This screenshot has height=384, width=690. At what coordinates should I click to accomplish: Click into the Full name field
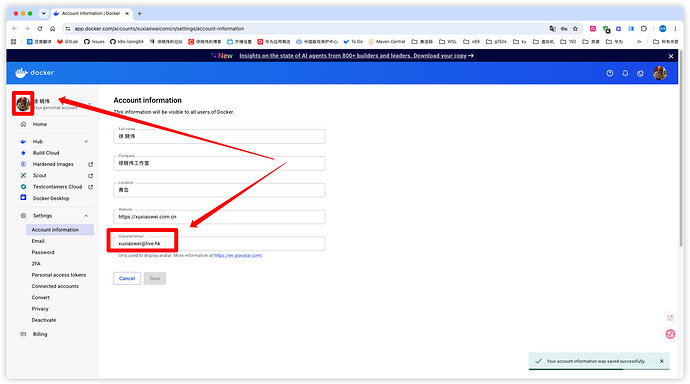tap(219, 136)
